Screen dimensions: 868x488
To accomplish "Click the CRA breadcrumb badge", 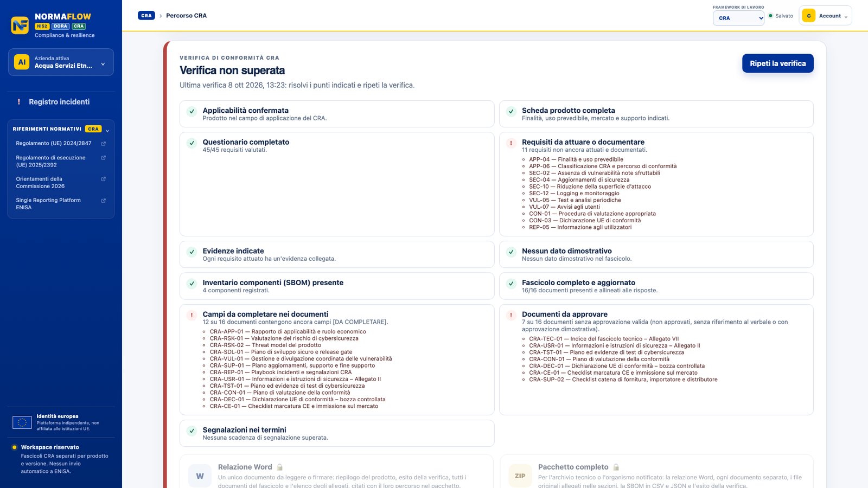I will pyautogui.click(x=146, y=16).
